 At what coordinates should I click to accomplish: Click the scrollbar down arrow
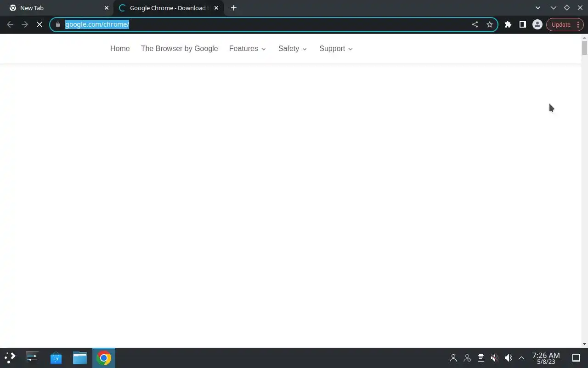point(584,344)
